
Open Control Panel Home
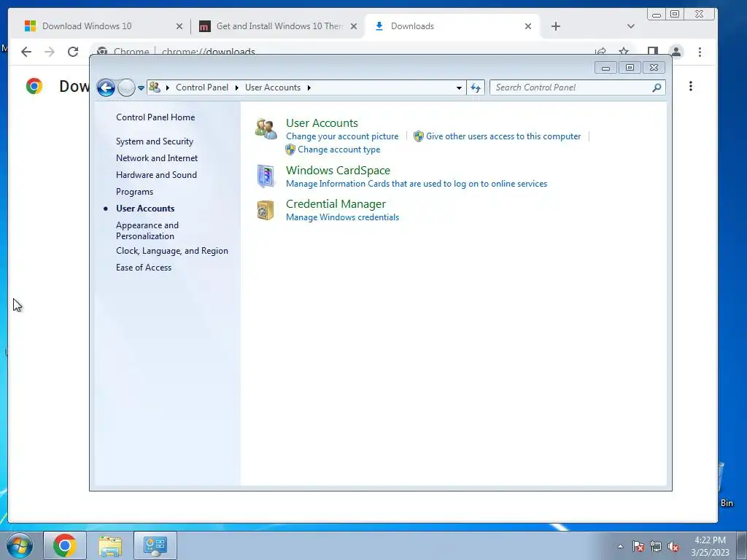tap(155, 117)
